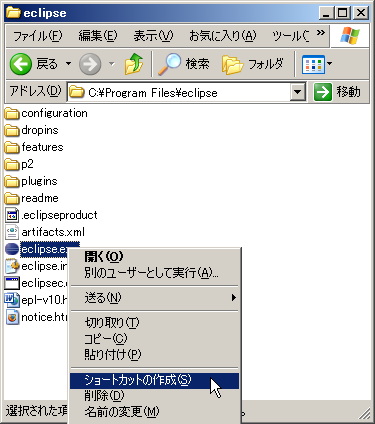Select the readme folder name

tap(40, 198)
